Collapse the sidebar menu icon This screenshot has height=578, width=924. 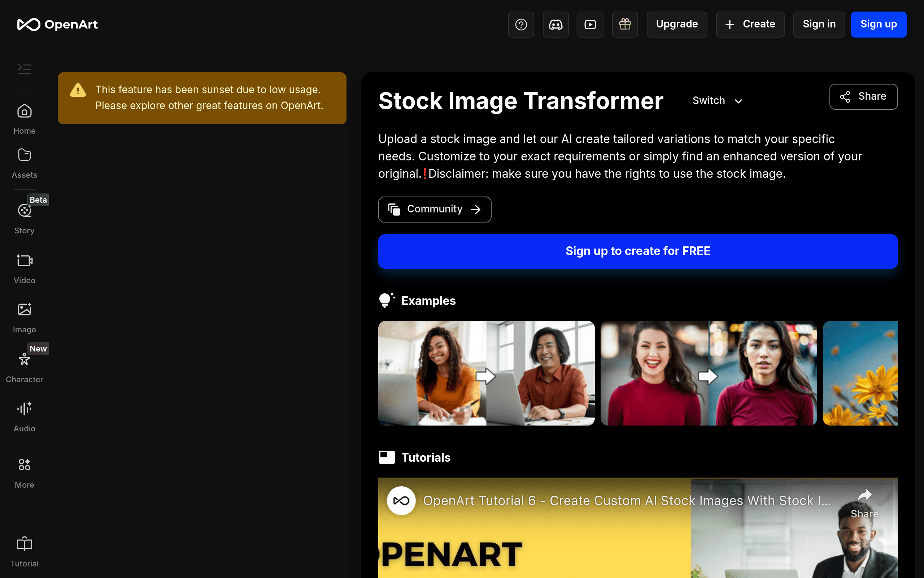(x=25, y=69)
